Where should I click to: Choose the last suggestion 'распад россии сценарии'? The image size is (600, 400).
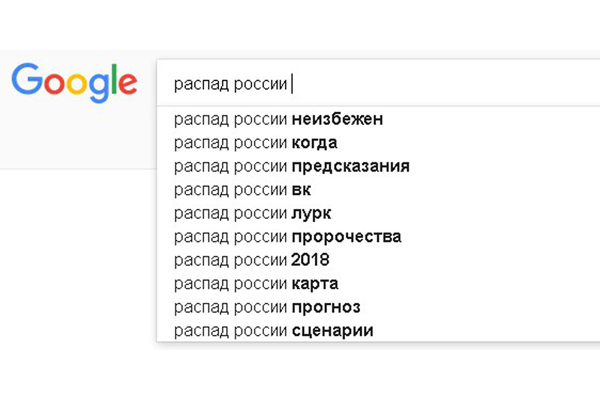tap(273, 329)
